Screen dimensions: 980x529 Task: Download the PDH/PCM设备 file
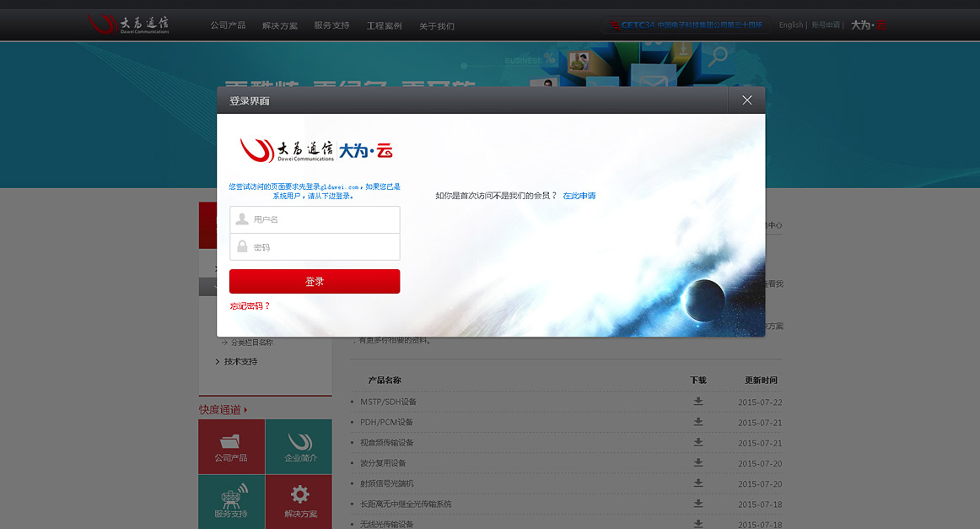(x=698, y=422)
